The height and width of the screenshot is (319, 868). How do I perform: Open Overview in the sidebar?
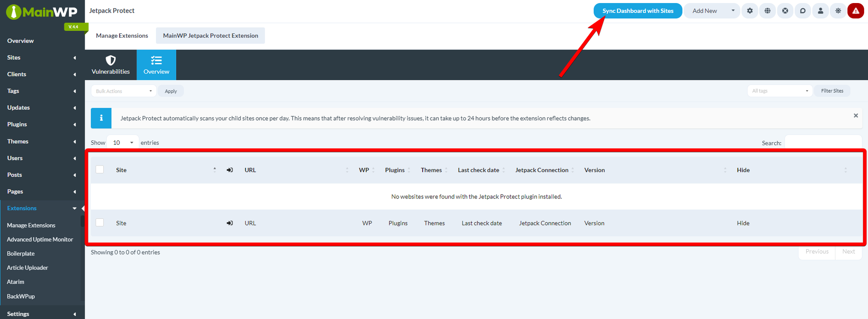tap(20, 41)
